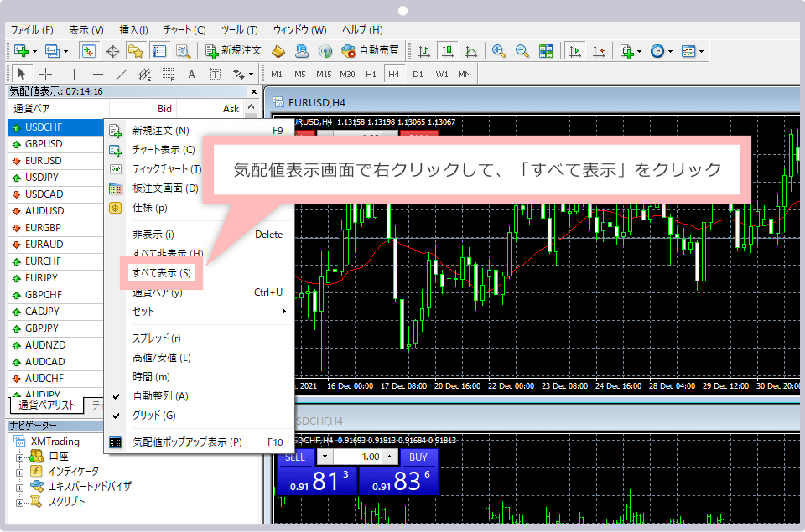Select the text label 'A' tool
The image size is (805, 532).
point(191,74)
